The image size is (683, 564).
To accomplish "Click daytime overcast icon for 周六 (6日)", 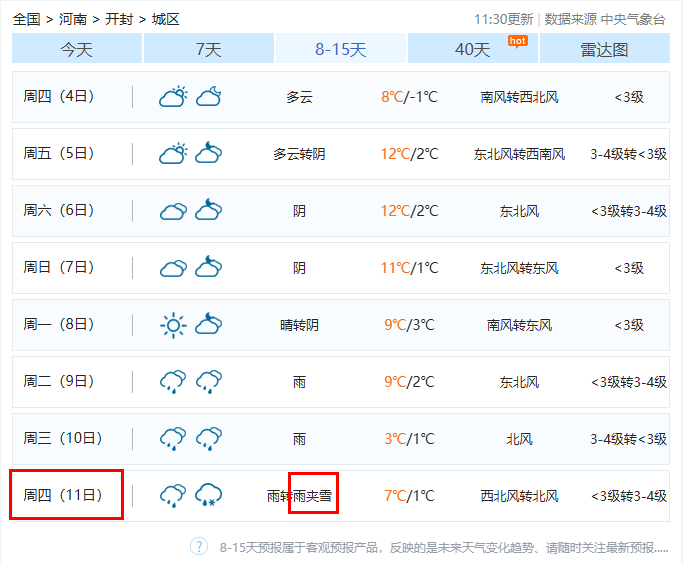I will (x=173, y=211).
